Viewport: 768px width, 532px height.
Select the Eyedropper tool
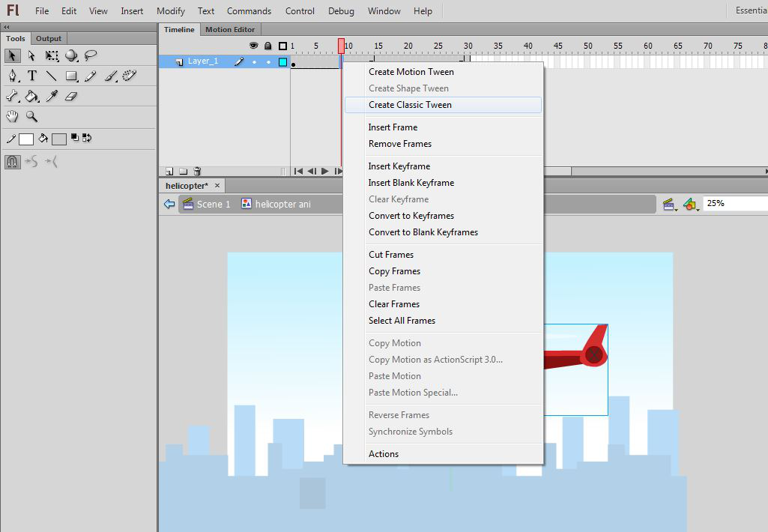pyautogui.click(x=52, y=96)
